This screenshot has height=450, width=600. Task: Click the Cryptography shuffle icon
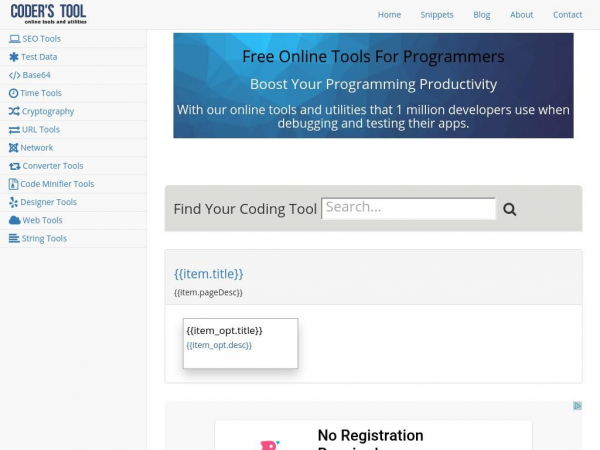(14, 111)
